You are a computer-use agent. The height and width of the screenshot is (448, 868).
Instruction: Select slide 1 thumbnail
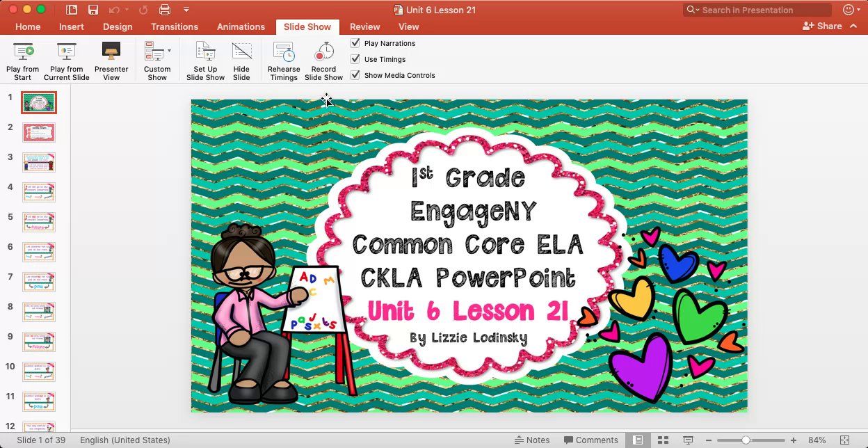click(39, 103)
